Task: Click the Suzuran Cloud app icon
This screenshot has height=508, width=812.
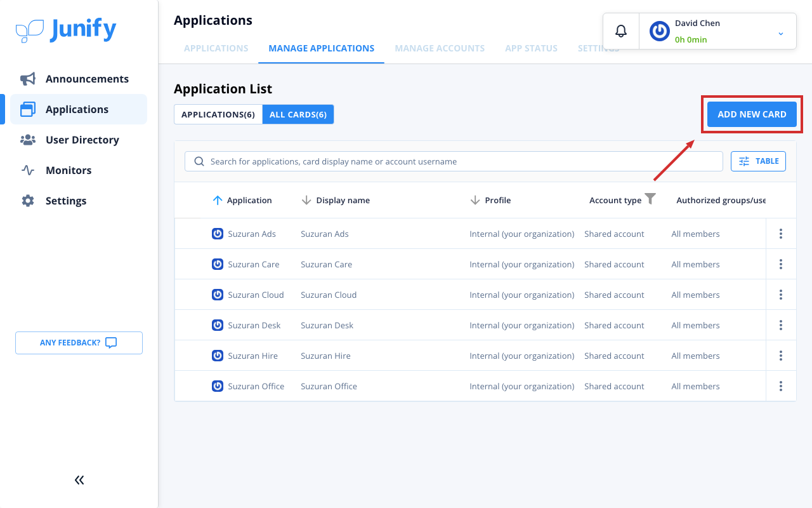Action: click(218, 295)
